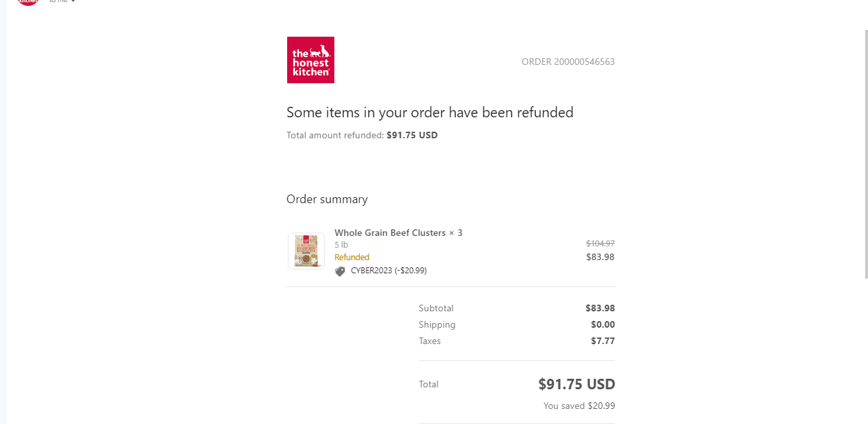This screenshot has width=868, height=424.
Task: Click the "You saved $20.99" text
Action: point(579,406)
